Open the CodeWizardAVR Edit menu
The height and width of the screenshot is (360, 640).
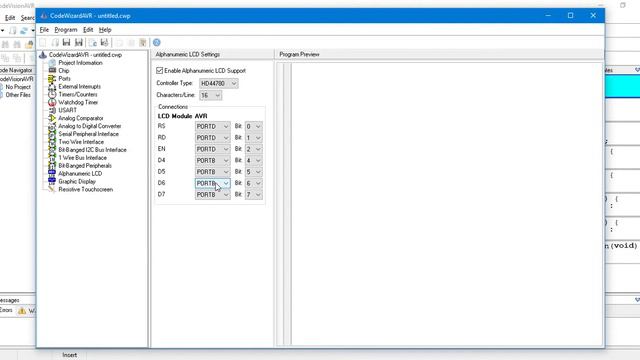88,30
